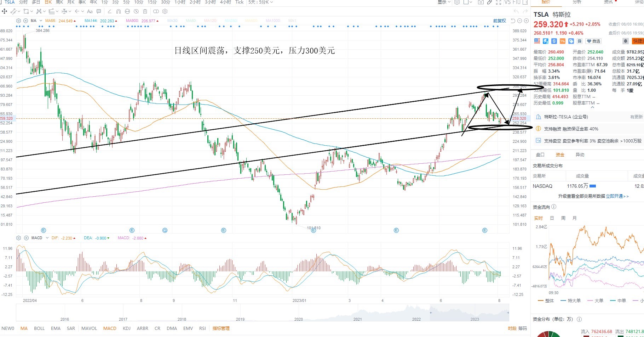Expand the MACD indicator dropdown
Screen dimensions: 644x337
(x=47, y=238)
